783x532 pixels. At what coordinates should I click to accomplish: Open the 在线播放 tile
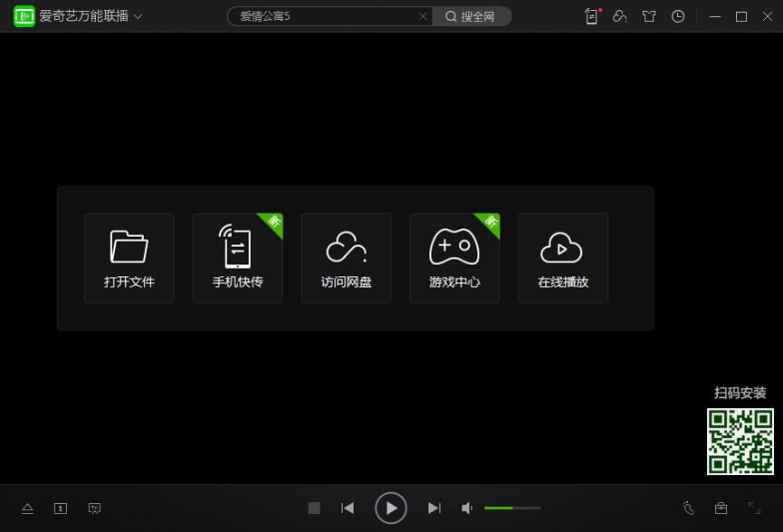(563, 258)
